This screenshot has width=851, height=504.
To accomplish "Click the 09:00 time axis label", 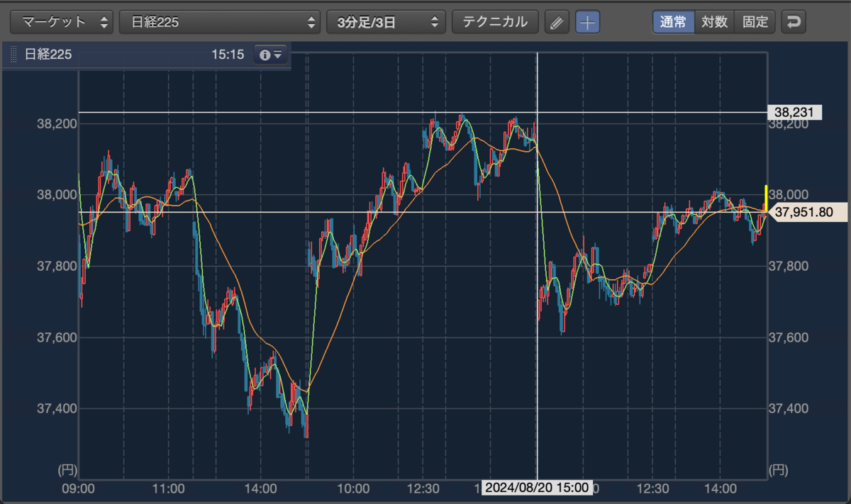I will coord(78,488).
